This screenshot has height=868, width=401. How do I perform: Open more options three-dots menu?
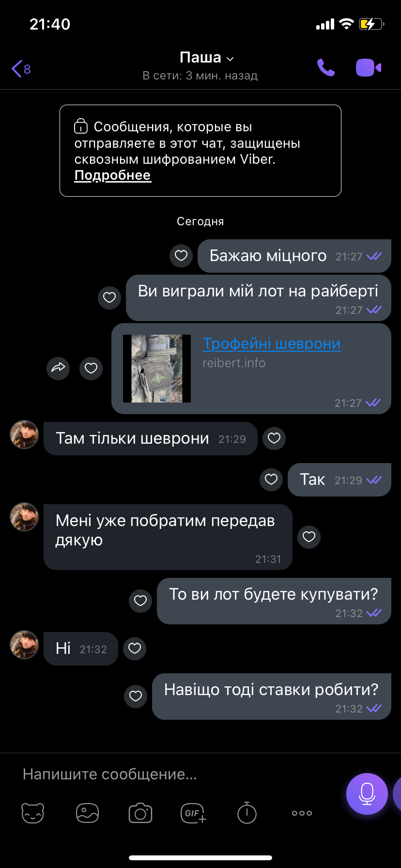pos(302,813)
